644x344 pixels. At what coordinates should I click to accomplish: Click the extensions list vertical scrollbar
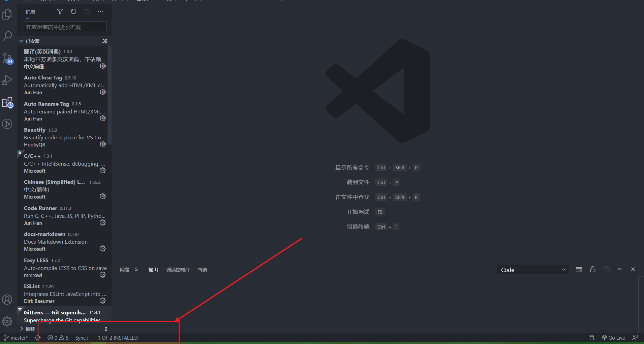tap(109, 94)
